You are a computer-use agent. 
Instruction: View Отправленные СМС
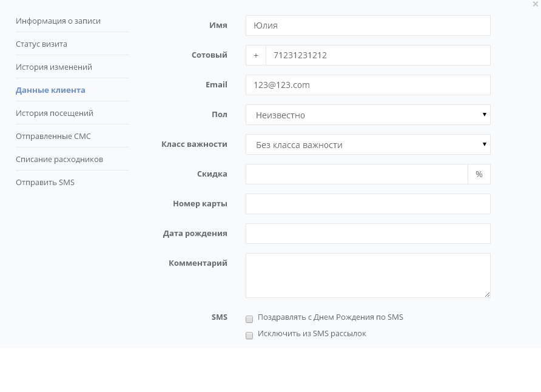click(x=53, y=137)
